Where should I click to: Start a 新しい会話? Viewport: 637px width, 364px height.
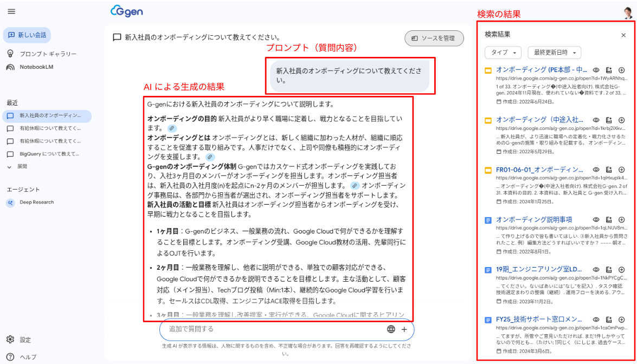[27, 35]
